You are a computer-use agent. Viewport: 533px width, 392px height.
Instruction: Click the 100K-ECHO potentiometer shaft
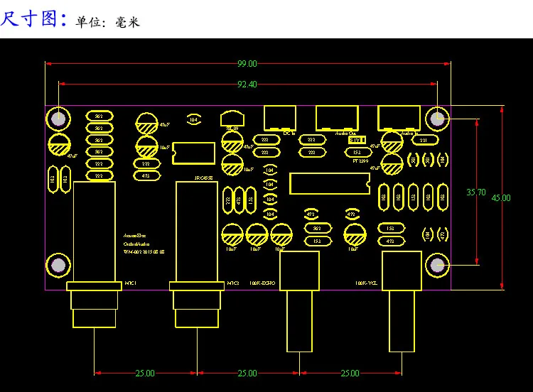pos(299,321)
